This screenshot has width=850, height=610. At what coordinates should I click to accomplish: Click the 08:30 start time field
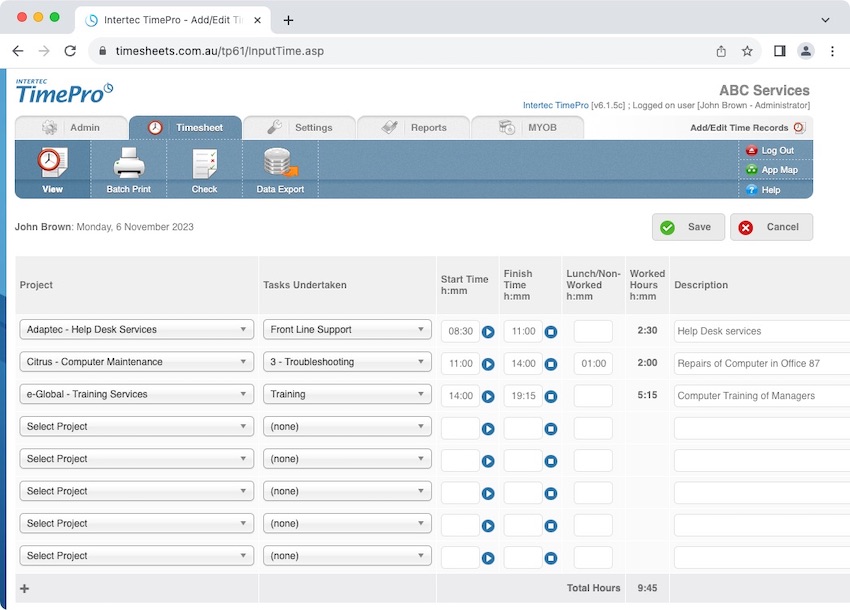click(x=460, y=331)
